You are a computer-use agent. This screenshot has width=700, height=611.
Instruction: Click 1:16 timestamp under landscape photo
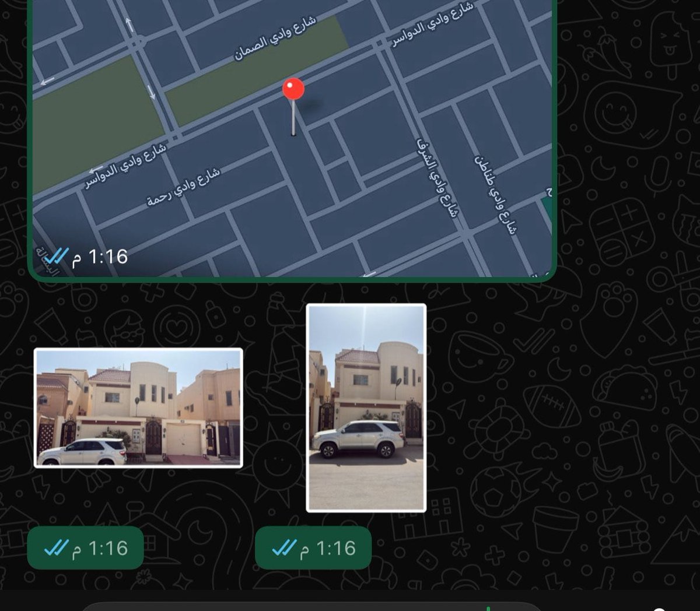pos(100,549)
